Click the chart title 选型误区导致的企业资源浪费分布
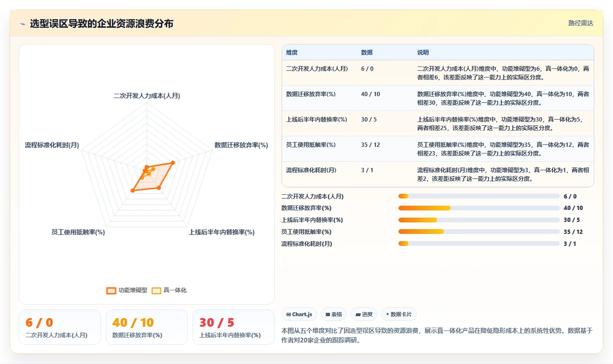 click(x=102, y=23)
